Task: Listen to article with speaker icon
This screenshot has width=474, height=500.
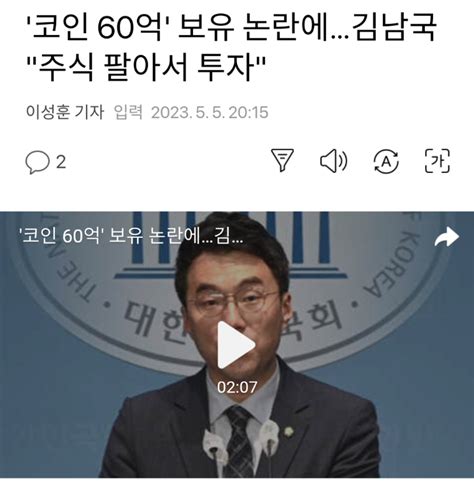Action: (334, 161)
